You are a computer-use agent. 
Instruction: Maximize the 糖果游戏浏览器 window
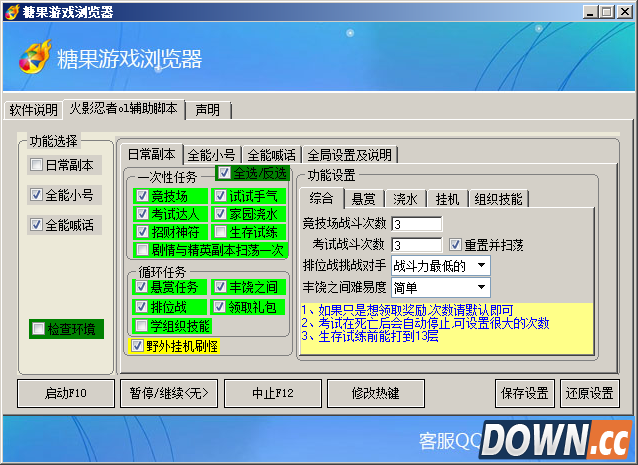click(606, 11)
